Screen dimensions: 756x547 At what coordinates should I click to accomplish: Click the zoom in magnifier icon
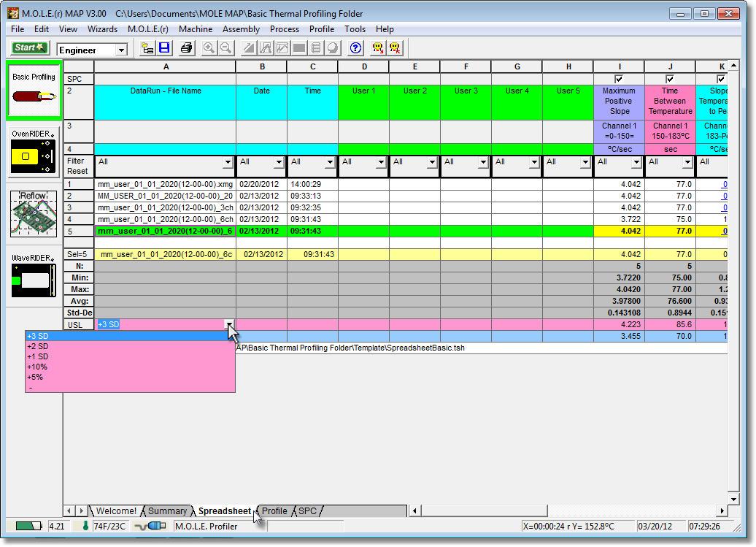pyautogui.click(x=209, y=47)
